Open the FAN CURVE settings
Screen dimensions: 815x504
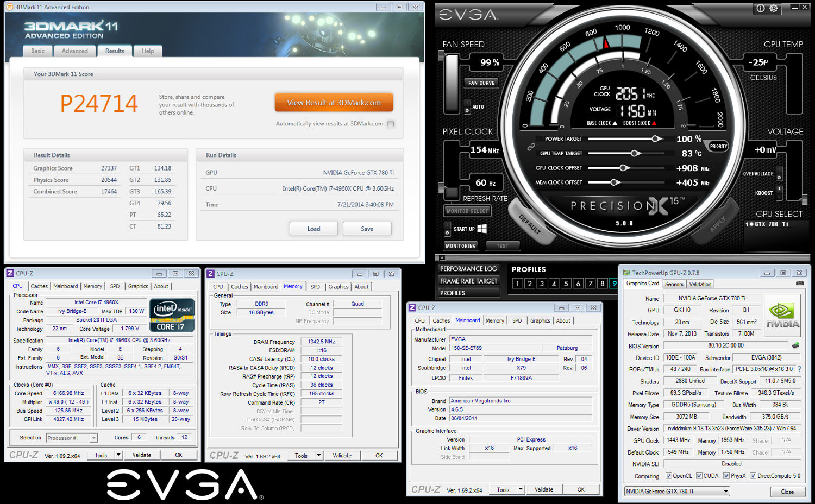pyautogui.click(x=481, y=83)
